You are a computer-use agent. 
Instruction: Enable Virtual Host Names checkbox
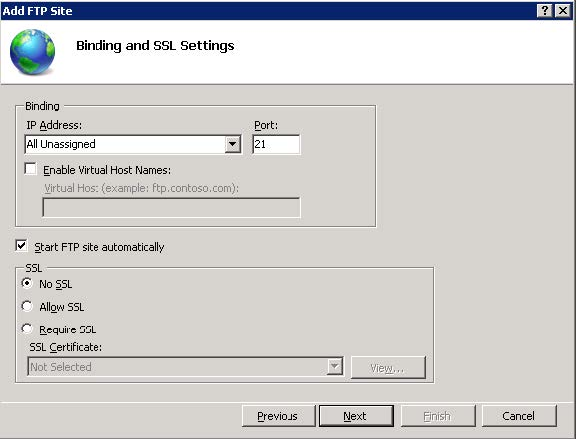[30, 169]
